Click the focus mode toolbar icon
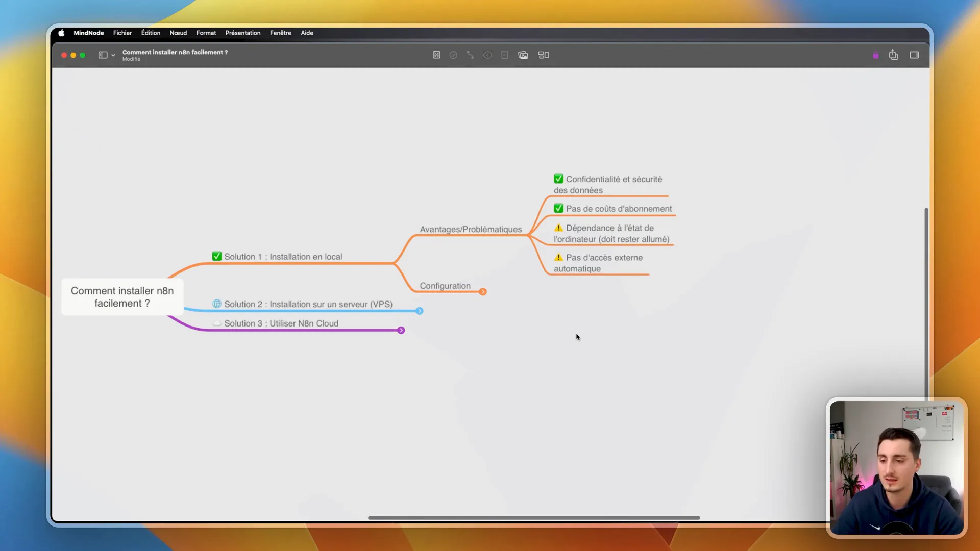The image size is (980, 551). pyautogui.click(x=436, y=55)
